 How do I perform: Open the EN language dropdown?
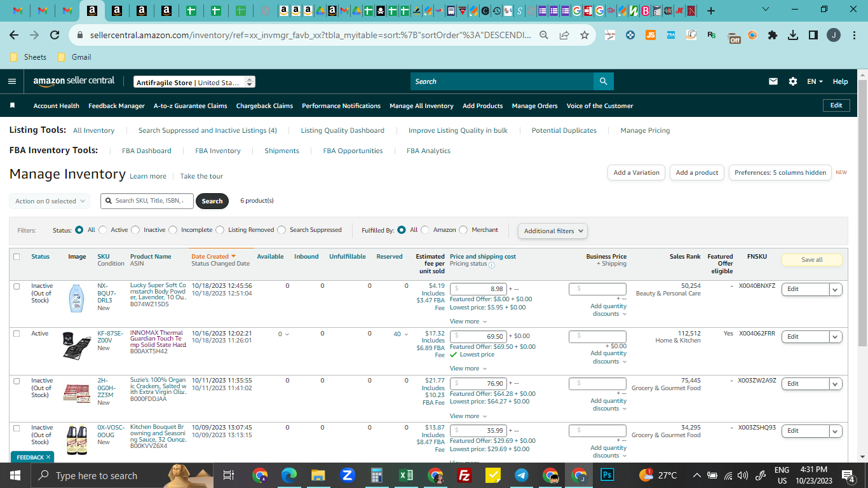coord(815,81)
